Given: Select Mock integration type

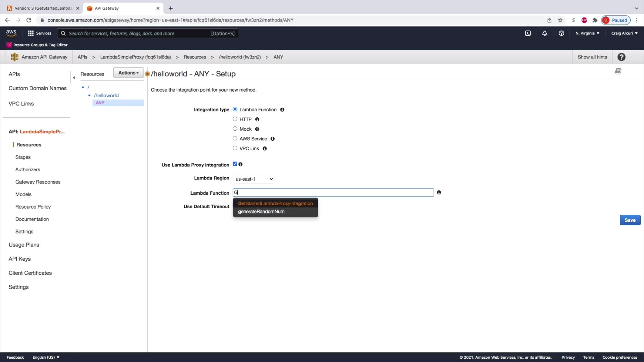Looking at the screenshot, I should 235,128.
